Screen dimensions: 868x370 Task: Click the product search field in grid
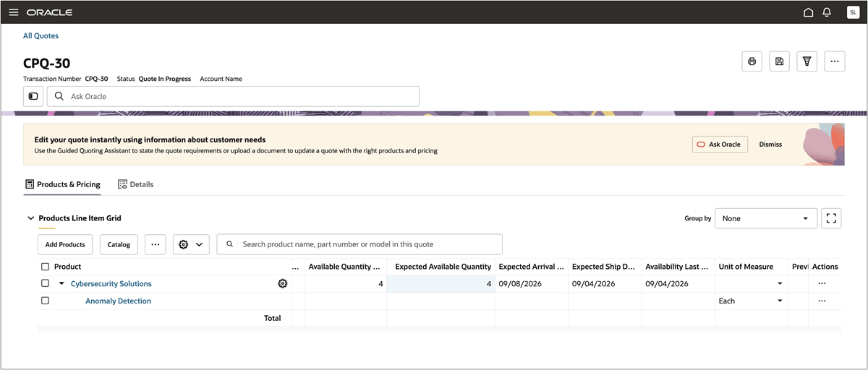point(359,244)
